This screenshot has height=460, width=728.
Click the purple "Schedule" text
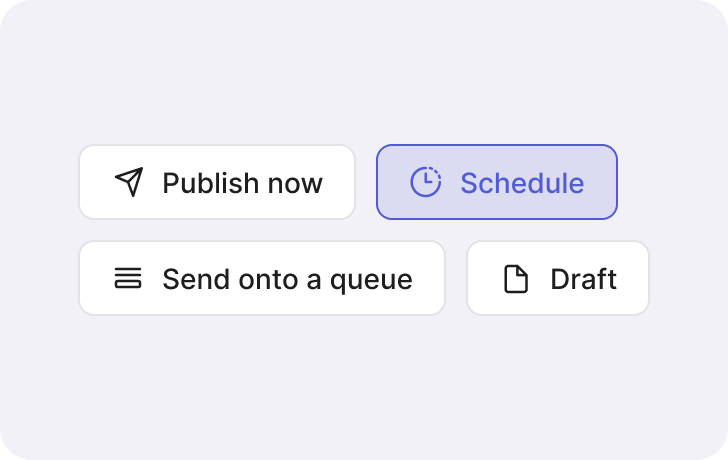522,183
